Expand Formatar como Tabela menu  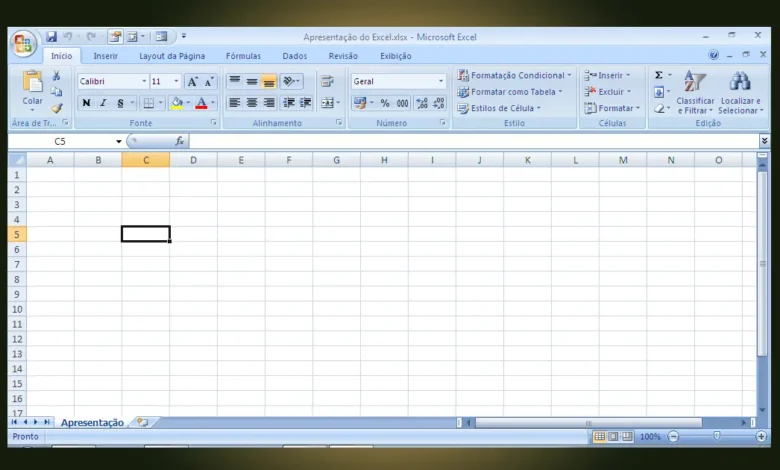pyautogui.click(x=510, y=92)
